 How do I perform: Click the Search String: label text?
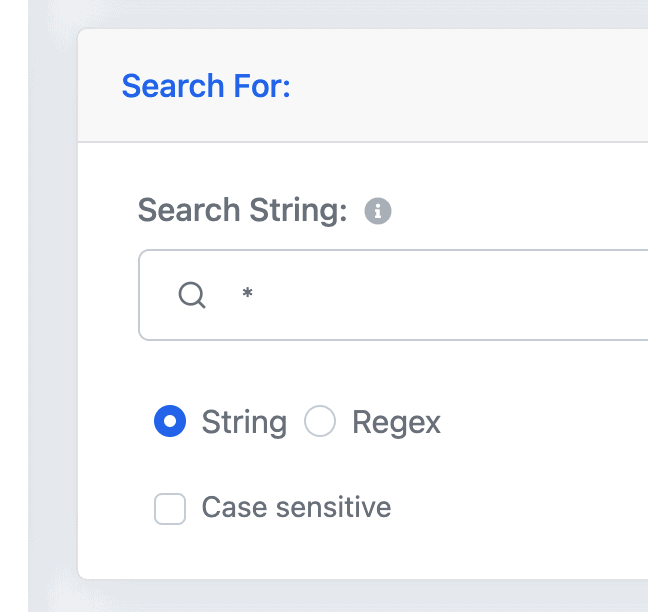(x=242, y=211)
